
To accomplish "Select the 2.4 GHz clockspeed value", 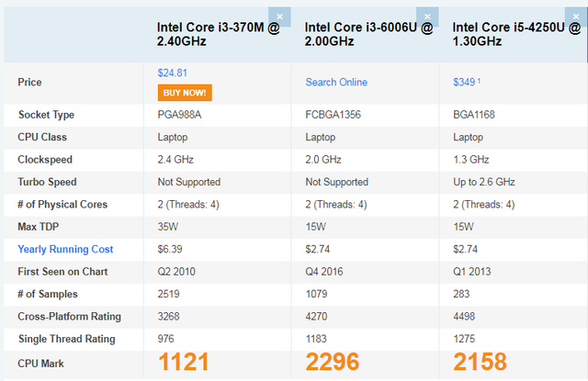I will pyautogui.click(x=175, y=160).
